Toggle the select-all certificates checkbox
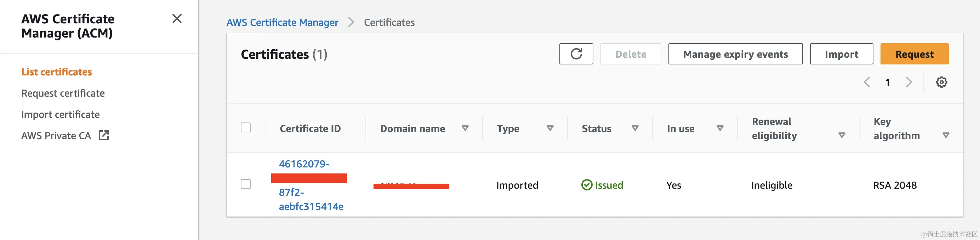 (x=246, y=127)
